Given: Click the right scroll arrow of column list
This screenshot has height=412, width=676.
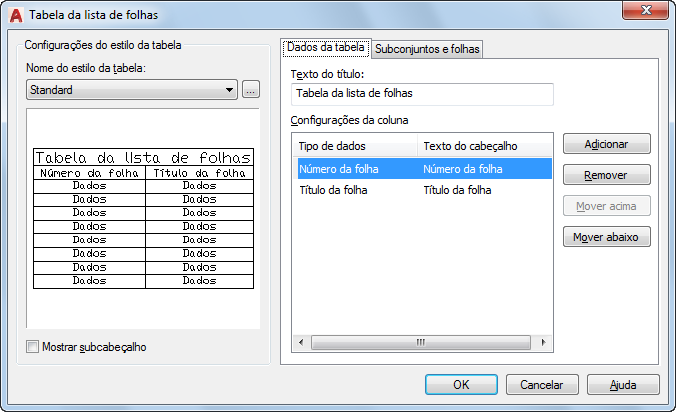Looking at the screenshot, I should [x=543, y=343].
